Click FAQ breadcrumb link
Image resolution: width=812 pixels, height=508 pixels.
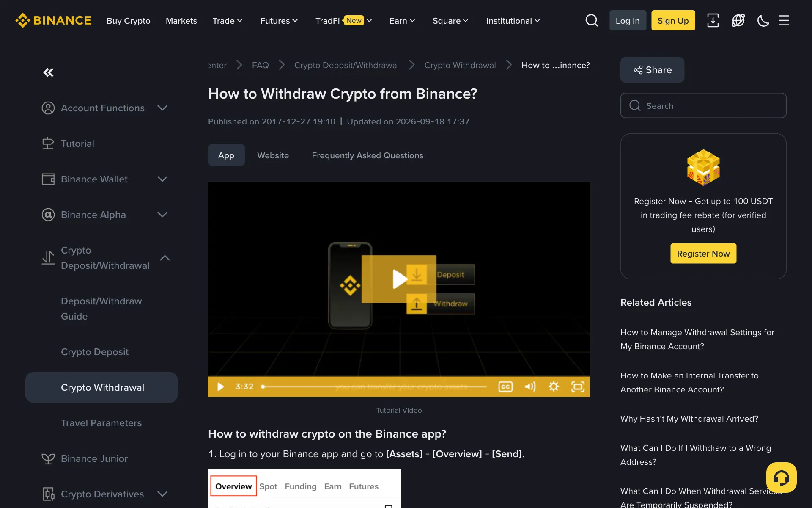tap(260, 65)
